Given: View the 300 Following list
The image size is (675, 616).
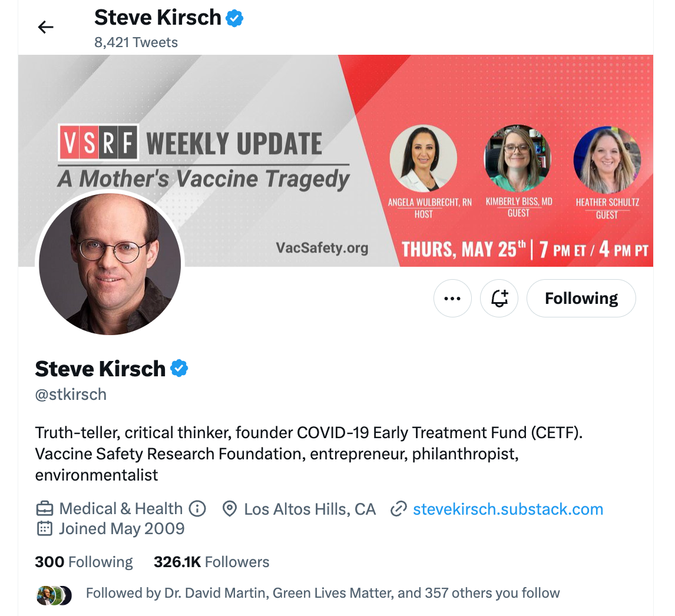Looking at the screenshot, I should coord(84,562).
